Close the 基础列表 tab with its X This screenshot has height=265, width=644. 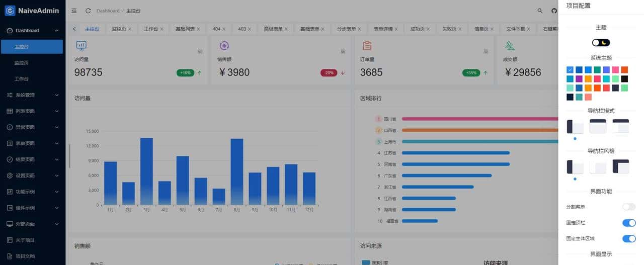(x=198, y=29)
